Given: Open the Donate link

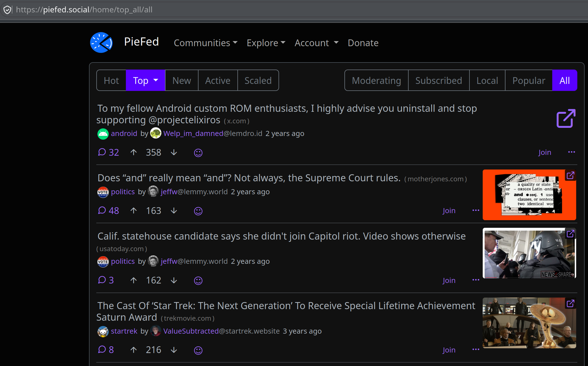Looking at the screenshot, I should (x=363, y=43).
